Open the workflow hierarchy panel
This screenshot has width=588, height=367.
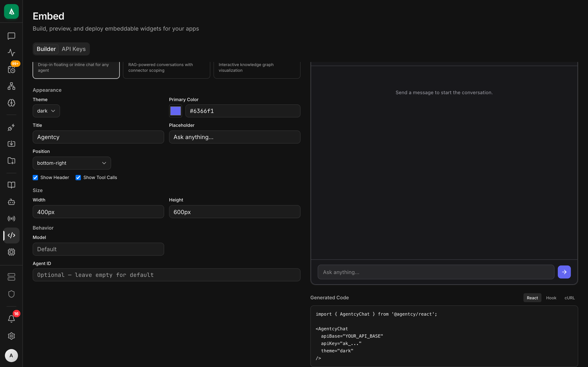coord(11,86)
